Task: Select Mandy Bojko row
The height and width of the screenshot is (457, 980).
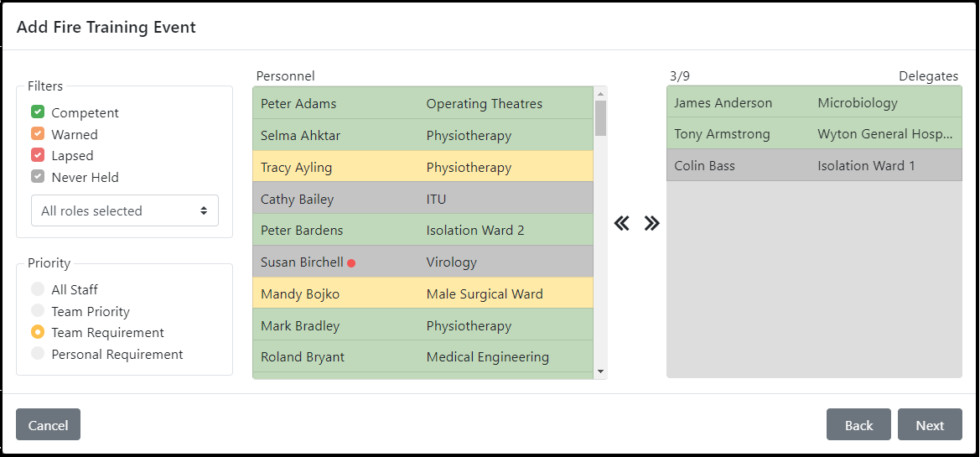Action: pyautogui.click(x=423, y=293)
